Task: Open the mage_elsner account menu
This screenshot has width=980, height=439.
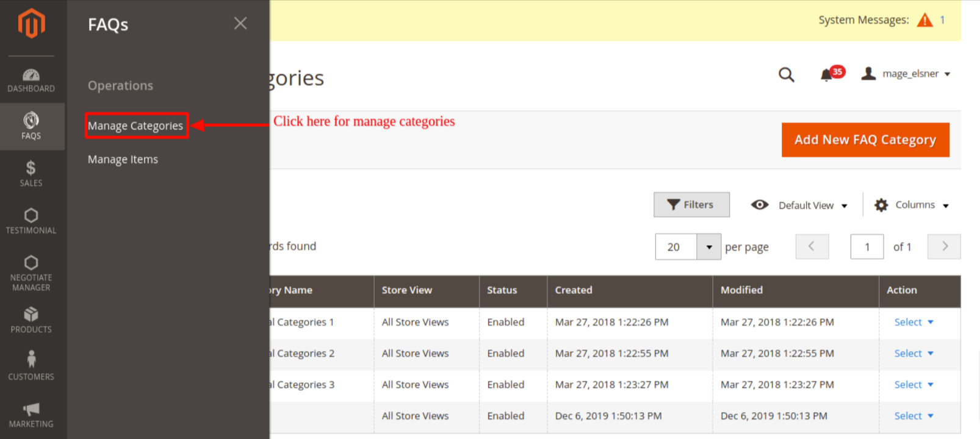Action: pos(906,74)
